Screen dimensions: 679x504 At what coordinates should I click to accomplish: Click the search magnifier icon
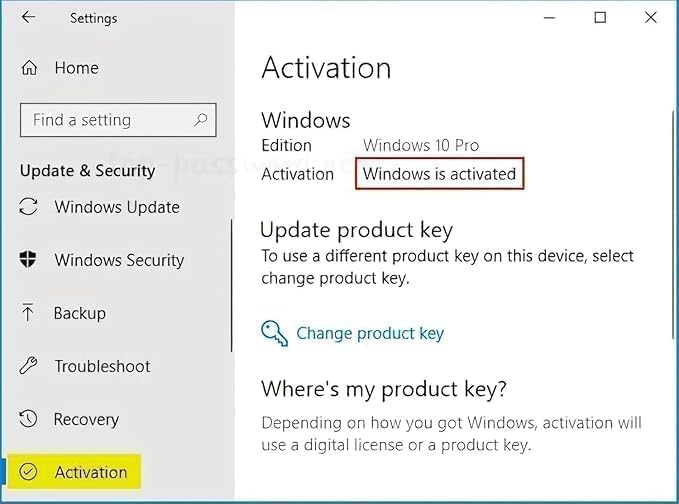(x=202, y=120)
